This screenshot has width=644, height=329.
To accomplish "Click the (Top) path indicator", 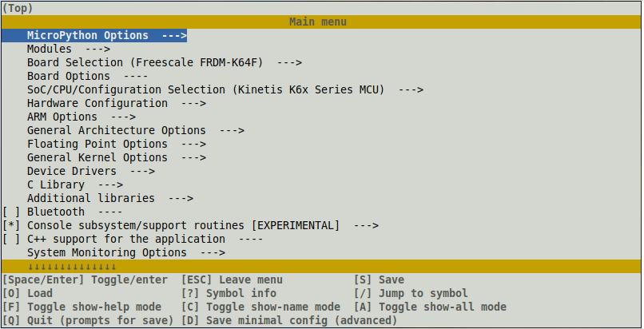I will 18,8.
